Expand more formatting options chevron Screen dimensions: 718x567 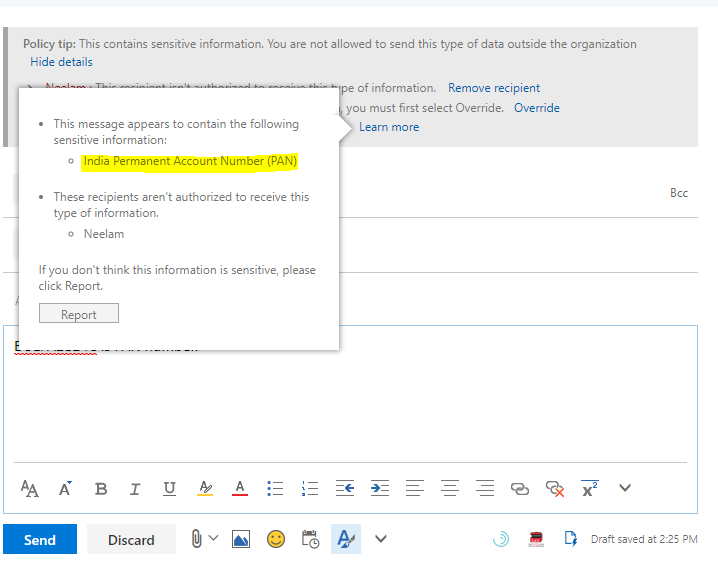pyautogui.click(x=626, y=488)
